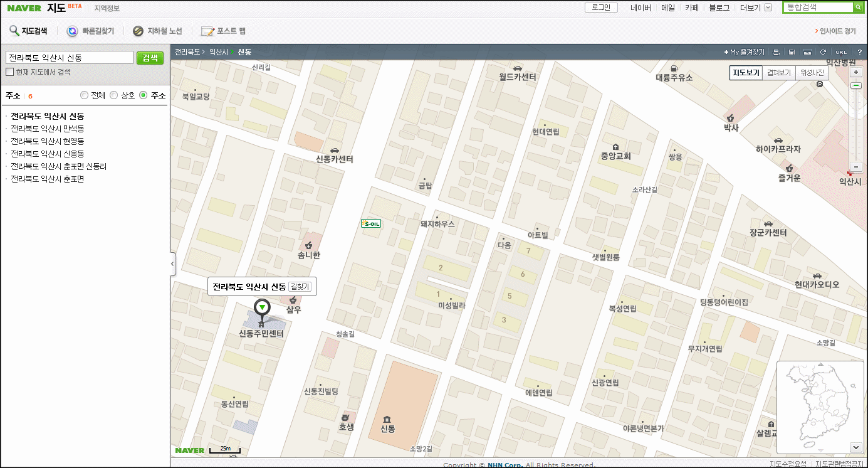Zoom in with the plus button
The image size is (868, 468).
856,73
